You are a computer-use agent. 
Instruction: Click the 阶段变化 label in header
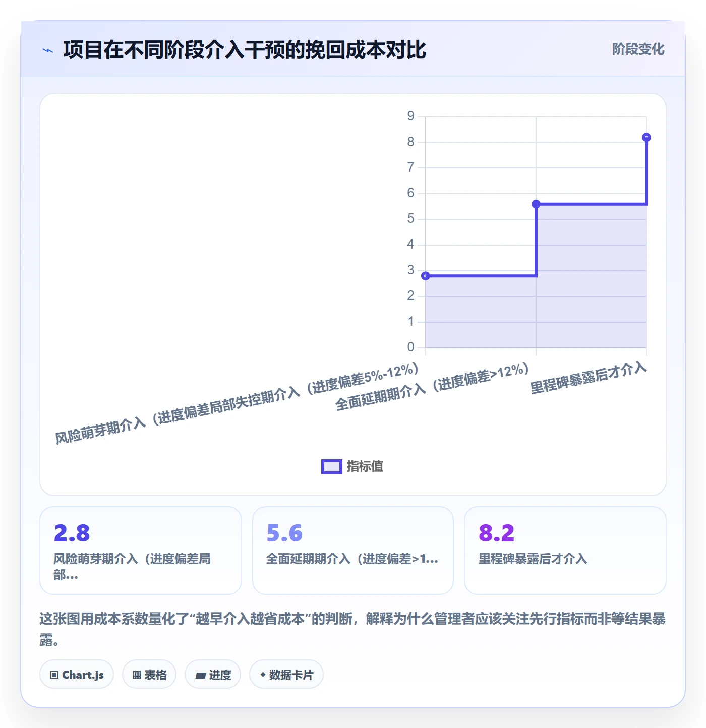click(638, 49)
